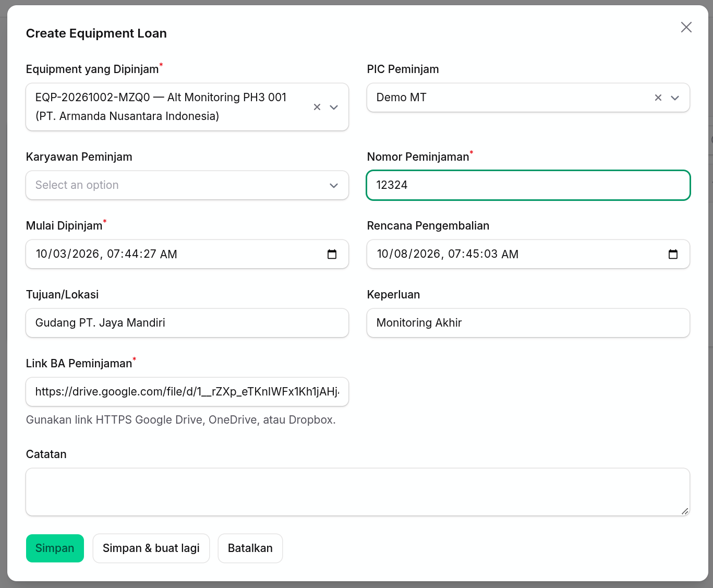The image size is (713, 588).
Task: Click the Link BA Peminjaman URL field
Action: coord(187,392)
